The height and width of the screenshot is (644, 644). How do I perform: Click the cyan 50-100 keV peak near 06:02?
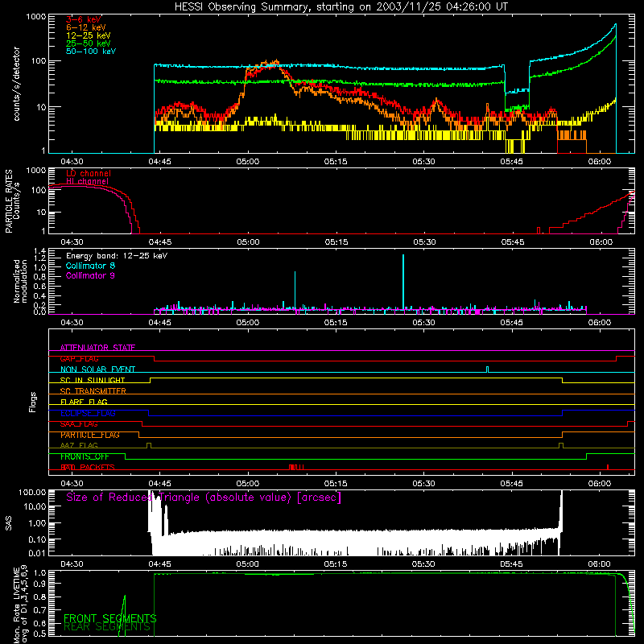[615, 26]
